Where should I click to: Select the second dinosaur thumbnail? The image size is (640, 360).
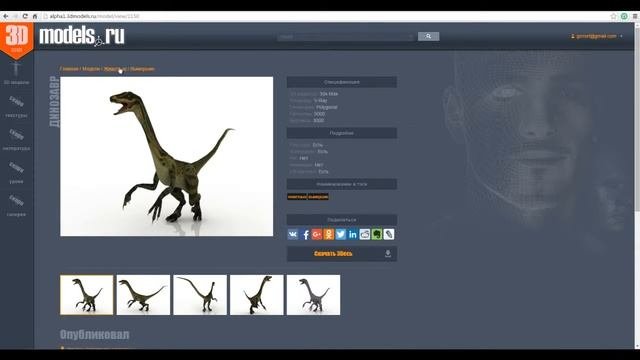coord(143,295)
